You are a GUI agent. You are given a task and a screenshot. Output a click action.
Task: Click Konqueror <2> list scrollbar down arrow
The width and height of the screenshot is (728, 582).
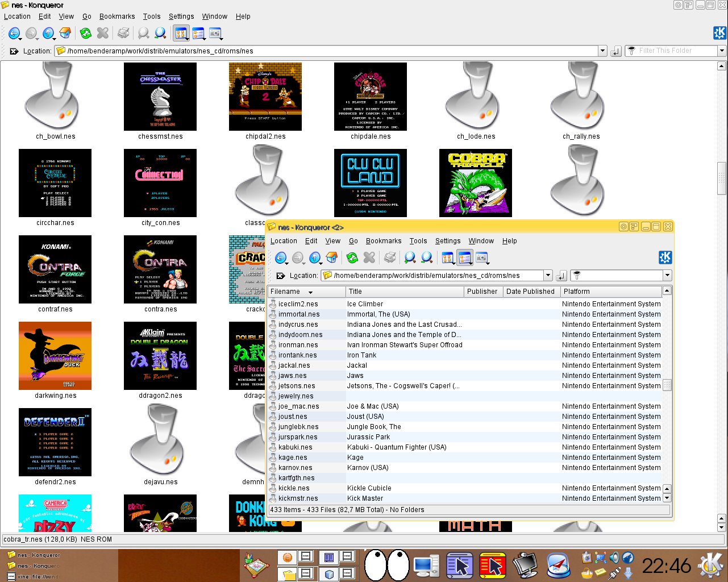point(667,498)
